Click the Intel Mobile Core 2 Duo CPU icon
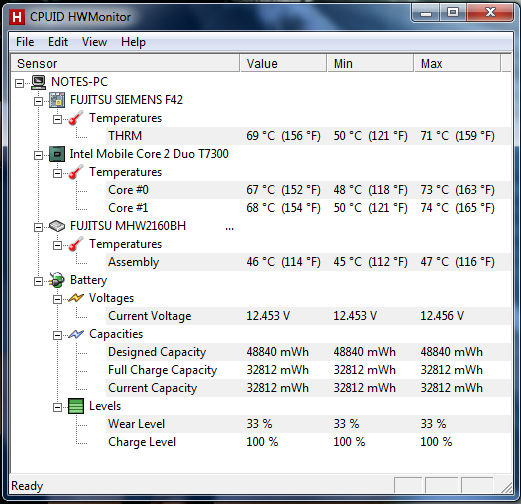This screenshot has height=504, width=521. click(57, 154)
